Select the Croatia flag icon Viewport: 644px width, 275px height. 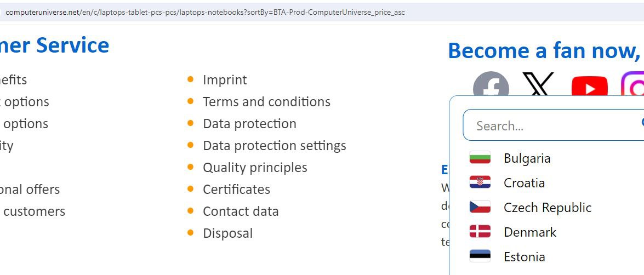480,183
